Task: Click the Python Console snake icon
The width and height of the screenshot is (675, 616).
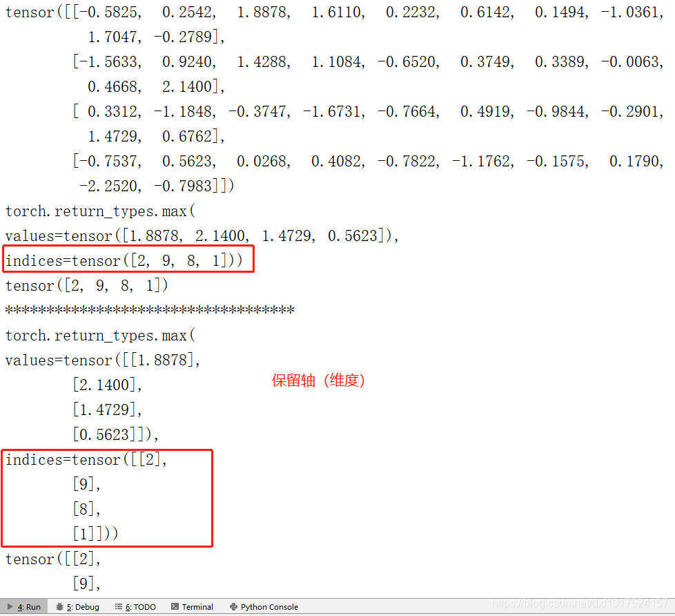Action: click(x=234, y=606)
